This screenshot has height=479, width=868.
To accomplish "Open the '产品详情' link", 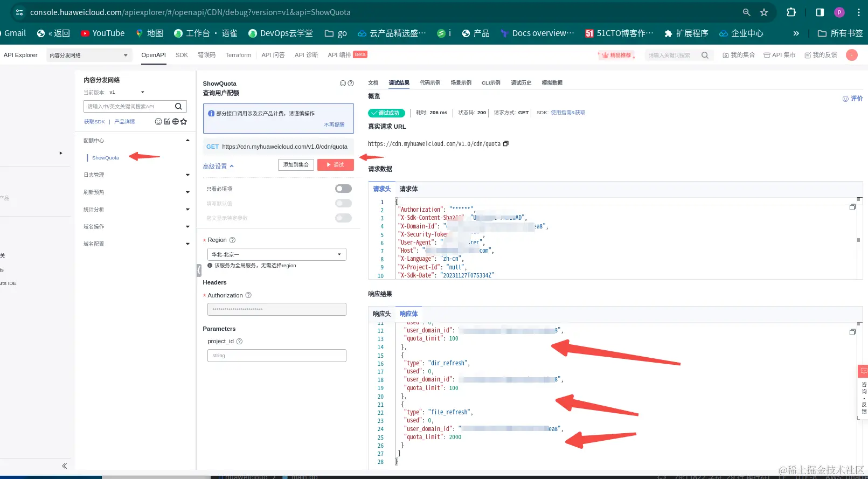I will coord(124,122).
